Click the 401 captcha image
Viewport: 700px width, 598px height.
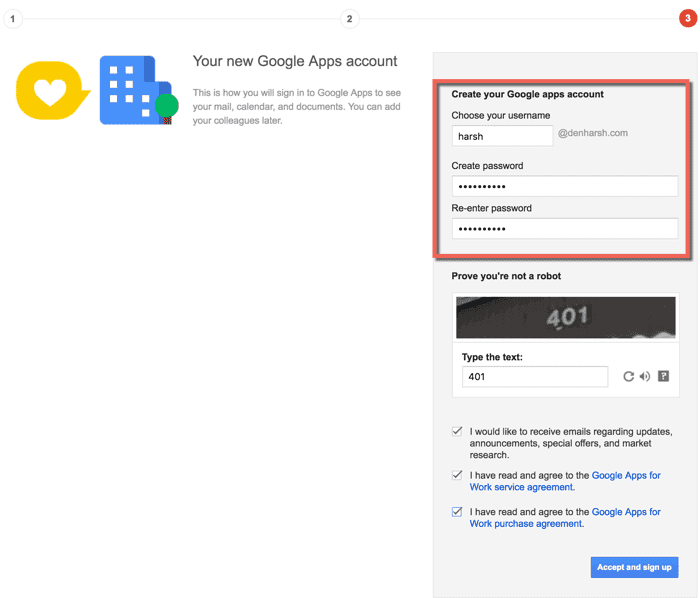point(566,317)
